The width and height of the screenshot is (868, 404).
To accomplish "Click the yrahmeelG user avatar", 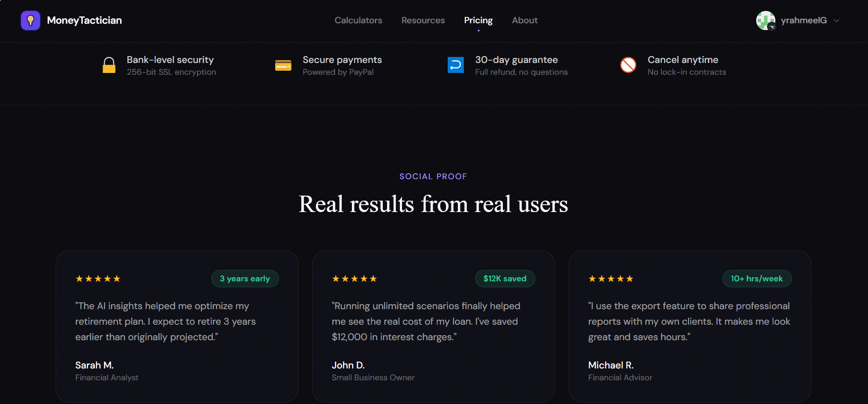I will pyautogui.click(x=765, y=21).
